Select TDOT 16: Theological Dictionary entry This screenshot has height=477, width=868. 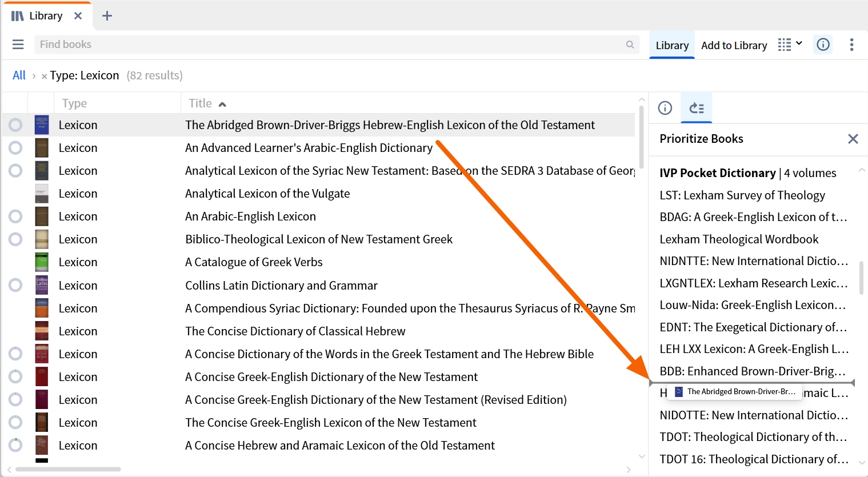pyautogui.click(x=754, y=459)
